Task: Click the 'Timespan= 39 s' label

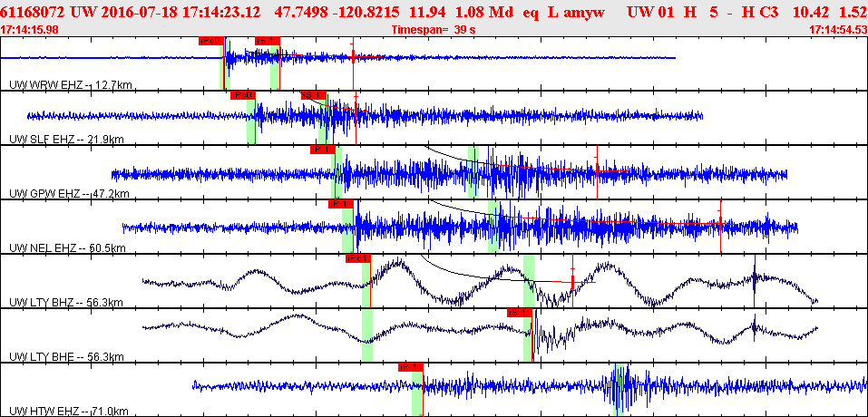Action: [434, 30]
